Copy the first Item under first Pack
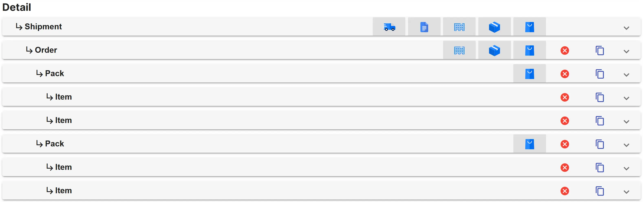This screenshot has width=644, height=202. [x=600, y=97]
